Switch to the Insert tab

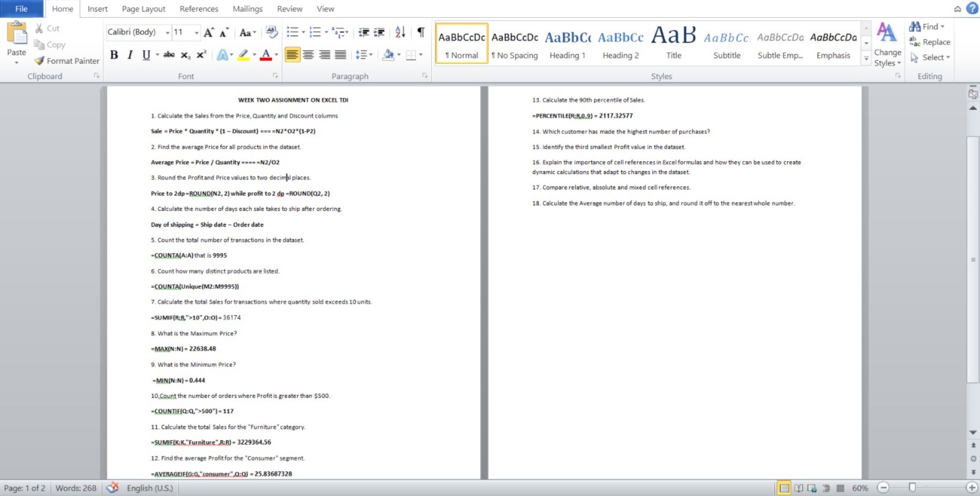point(97,9)
